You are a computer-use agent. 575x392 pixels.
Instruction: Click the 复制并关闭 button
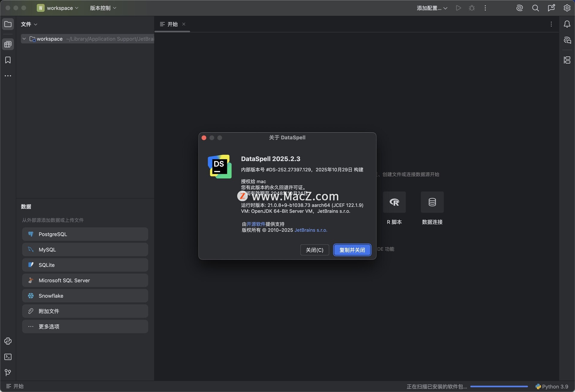tap(352, 250)
